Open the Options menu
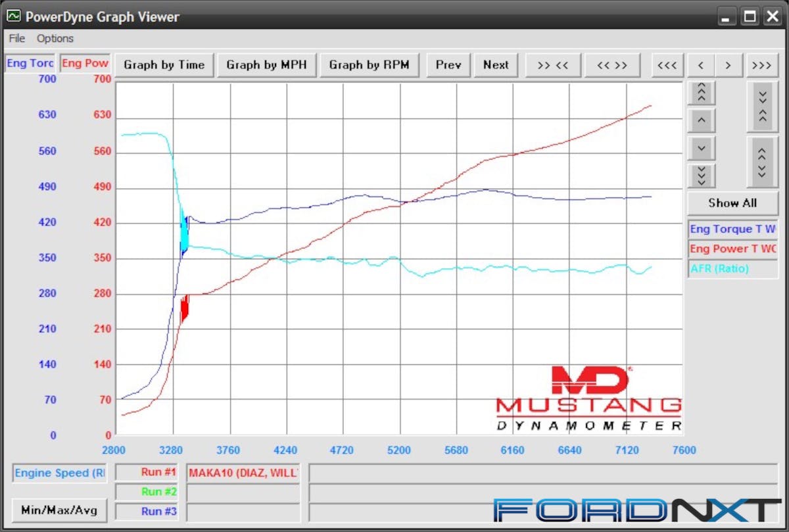 55,38
